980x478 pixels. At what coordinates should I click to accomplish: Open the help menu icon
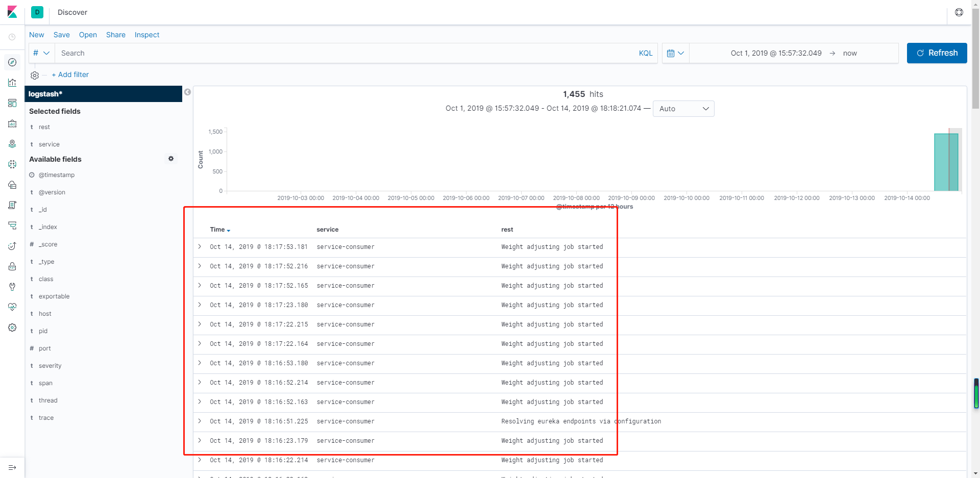pyautogui.click(x=959, y=12)
